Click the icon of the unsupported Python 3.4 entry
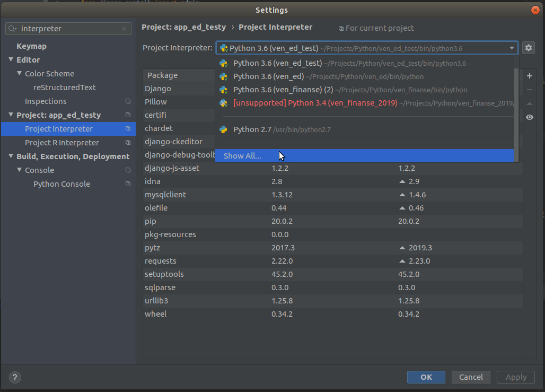The height and width of the screenshot is (392, 545). [x=224, y=103]
